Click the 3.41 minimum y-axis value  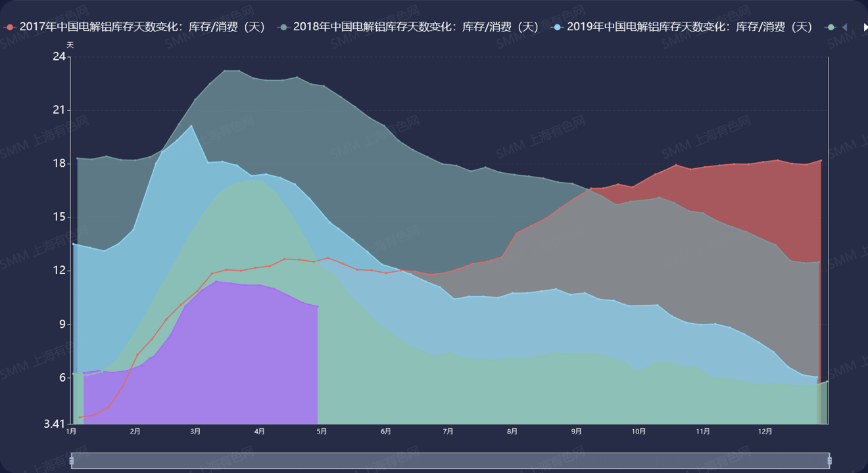click(x=55, y=424)
